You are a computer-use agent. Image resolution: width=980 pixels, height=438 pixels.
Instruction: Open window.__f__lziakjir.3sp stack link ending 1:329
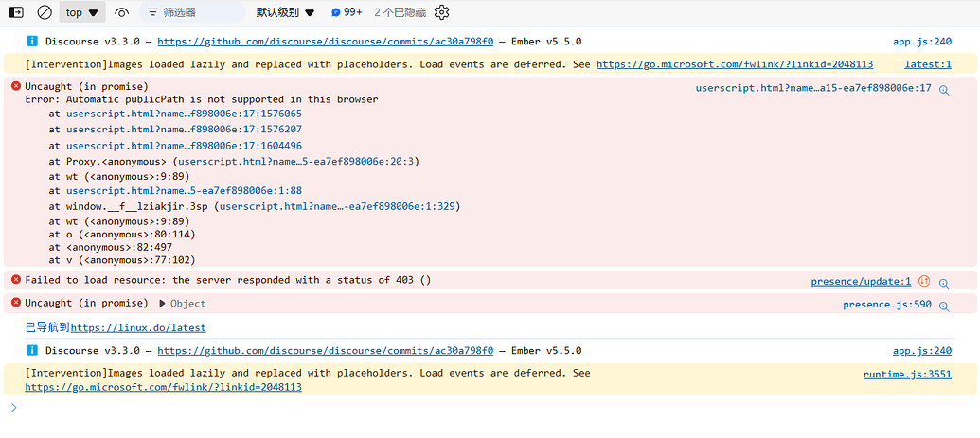337,206
